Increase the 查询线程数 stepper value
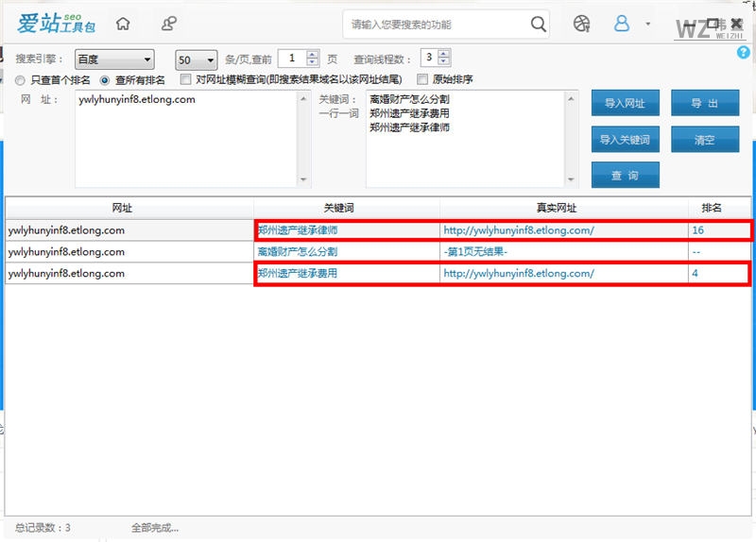The height and width of the screenshot is (542, 756). (444, 54)
